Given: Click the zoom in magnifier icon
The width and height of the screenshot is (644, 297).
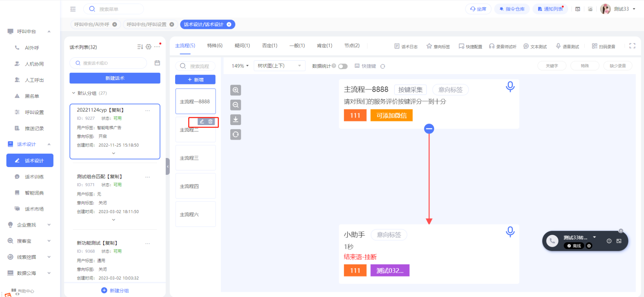Looking at the screenshot, I should pos(236,90).
